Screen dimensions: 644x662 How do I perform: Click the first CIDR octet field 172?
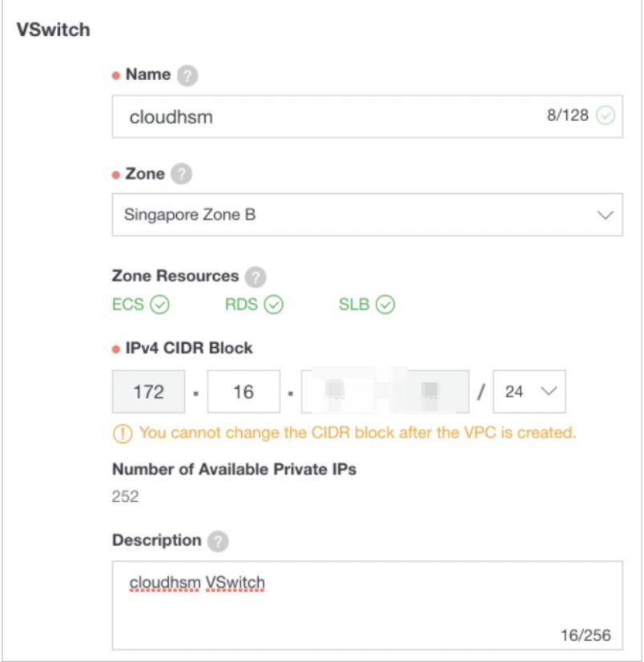pos(149,392)
